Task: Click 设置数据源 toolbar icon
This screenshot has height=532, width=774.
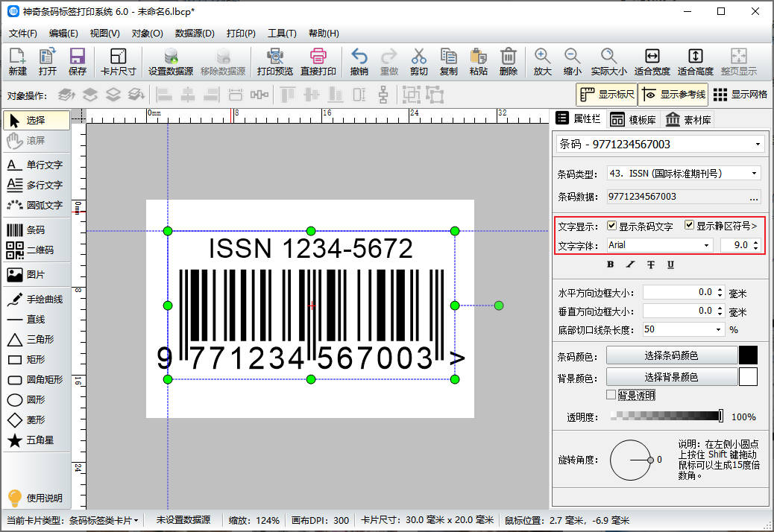Action: coord(171,62)
